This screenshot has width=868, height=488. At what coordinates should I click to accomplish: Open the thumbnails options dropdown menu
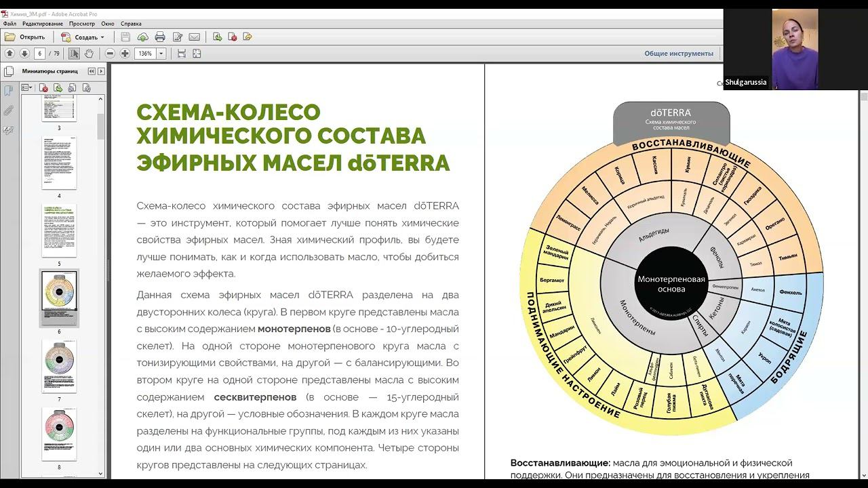coord(26,87)
